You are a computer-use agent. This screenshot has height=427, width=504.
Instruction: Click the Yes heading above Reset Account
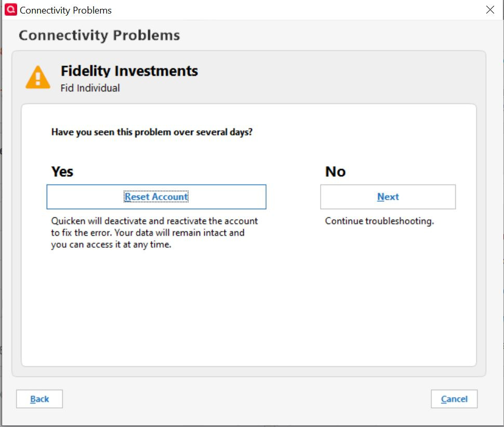click(62, 172)
